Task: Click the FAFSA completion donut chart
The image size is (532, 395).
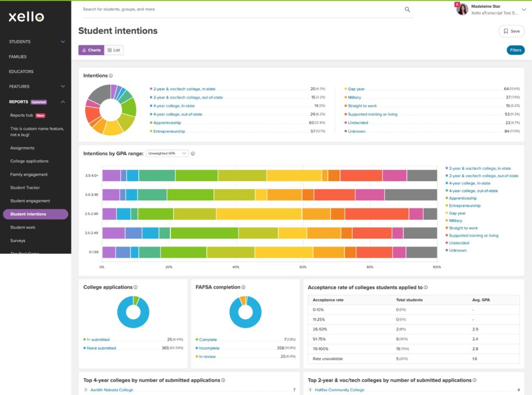Action: click(245, 312)
